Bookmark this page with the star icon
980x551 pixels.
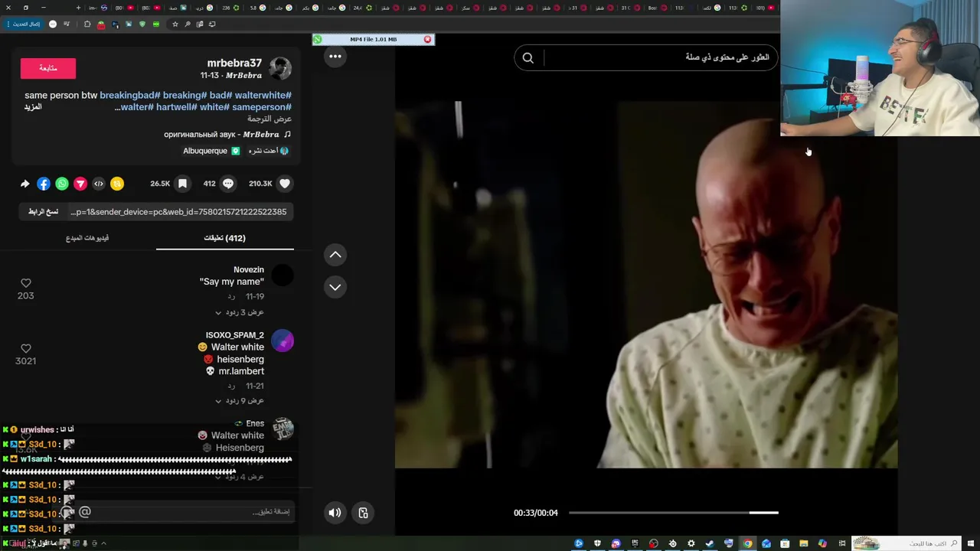[x=175, y=24]
